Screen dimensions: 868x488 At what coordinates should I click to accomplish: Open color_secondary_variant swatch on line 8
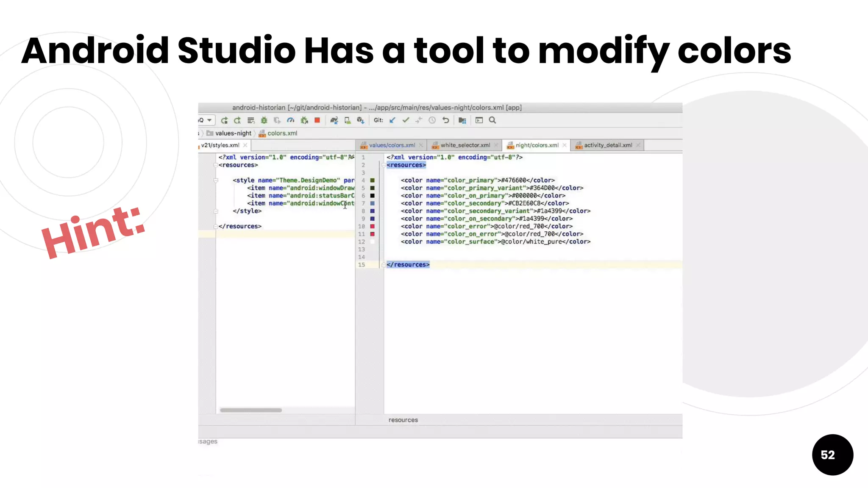[x=373, y=211]
